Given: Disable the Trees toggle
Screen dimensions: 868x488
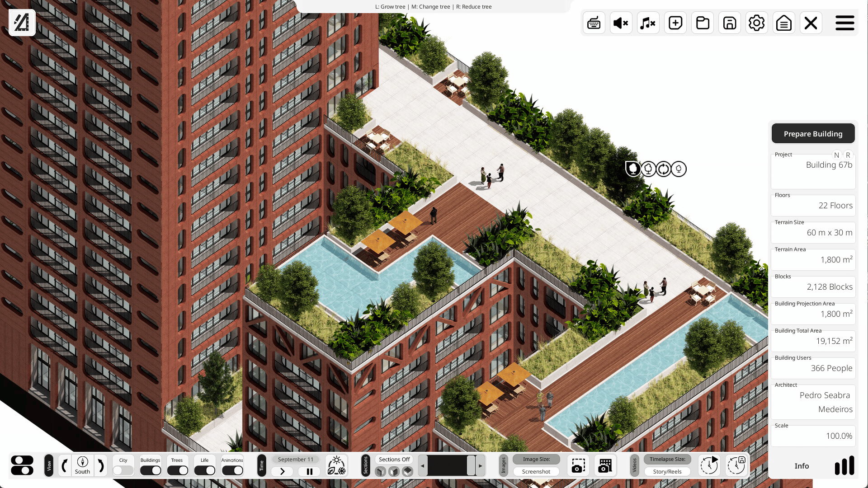Looking at the screenshot, I should click(177, 470).
